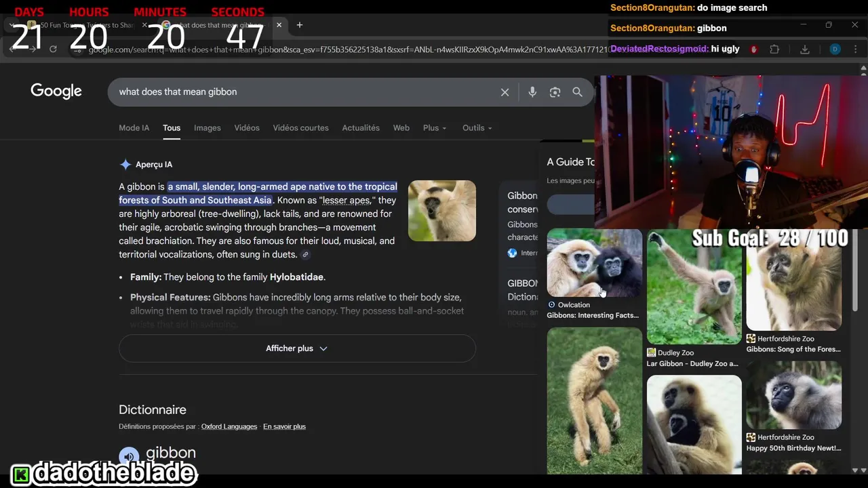The width and height of the screenshot is (868, 488).
Task: Open Vidéos courtes results tab
Action: click(300, 128)
